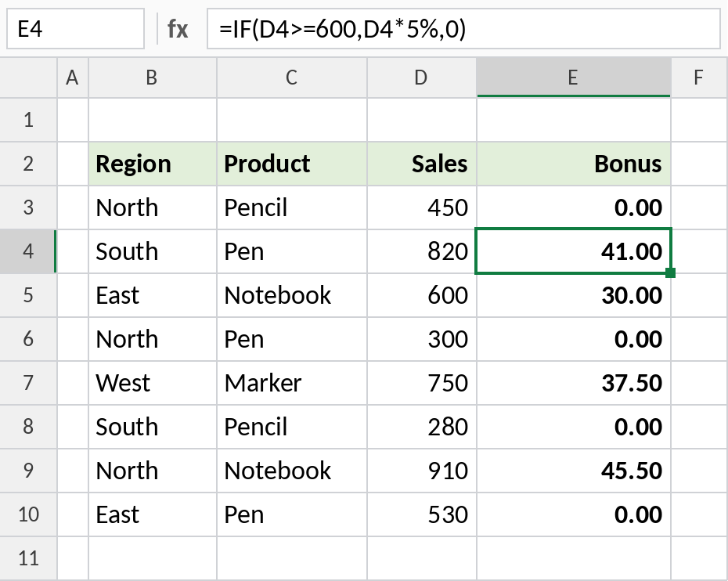Image resolution: width=728 pixels, height=581 pixels.
Task: Select the cell with Sales value 300
Action: (x=422, y=339)
